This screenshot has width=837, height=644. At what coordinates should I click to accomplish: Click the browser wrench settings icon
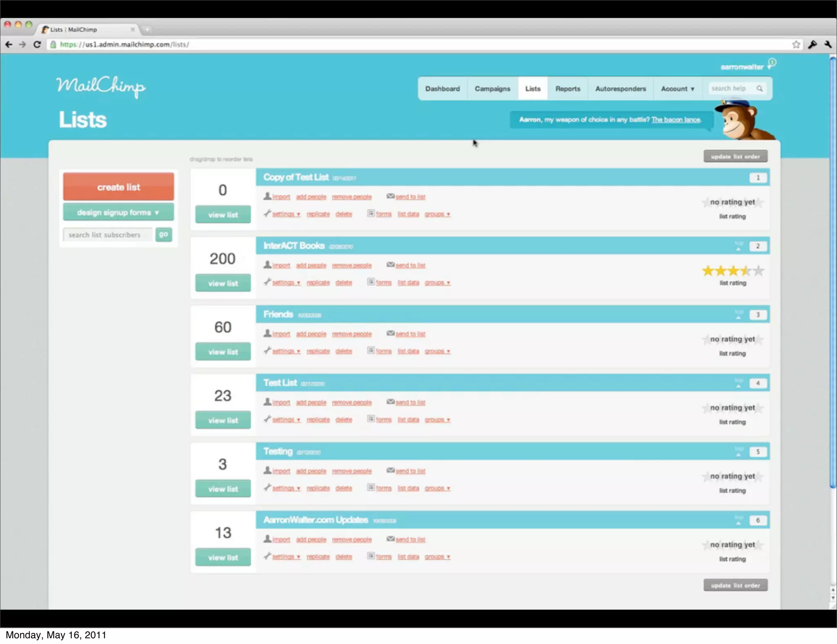click(828, 45)
